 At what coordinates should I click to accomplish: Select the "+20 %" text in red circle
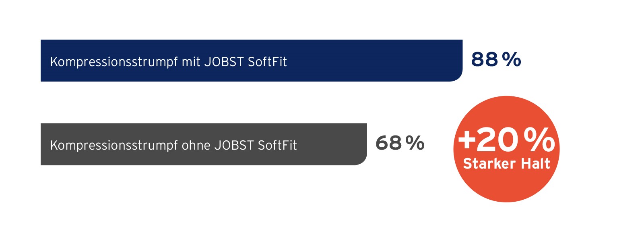(506, 140)
